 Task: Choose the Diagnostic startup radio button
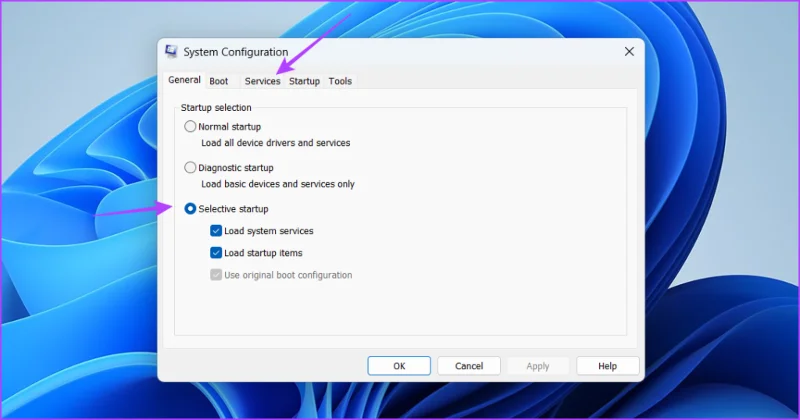[x=190, y=167]
